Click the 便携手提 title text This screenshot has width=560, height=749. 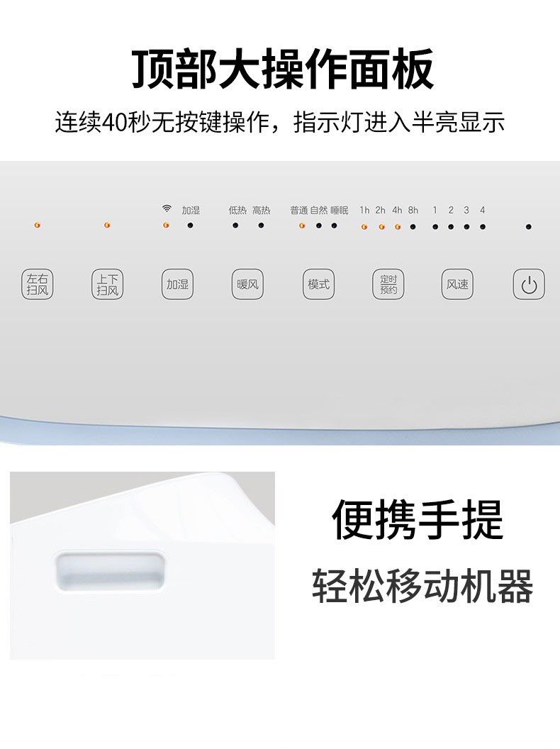418,519
